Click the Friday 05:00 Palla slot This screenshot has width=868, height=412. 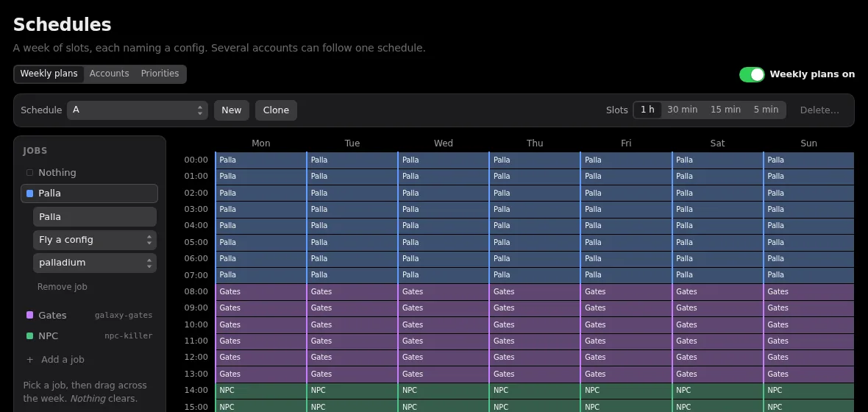[626, 243]
